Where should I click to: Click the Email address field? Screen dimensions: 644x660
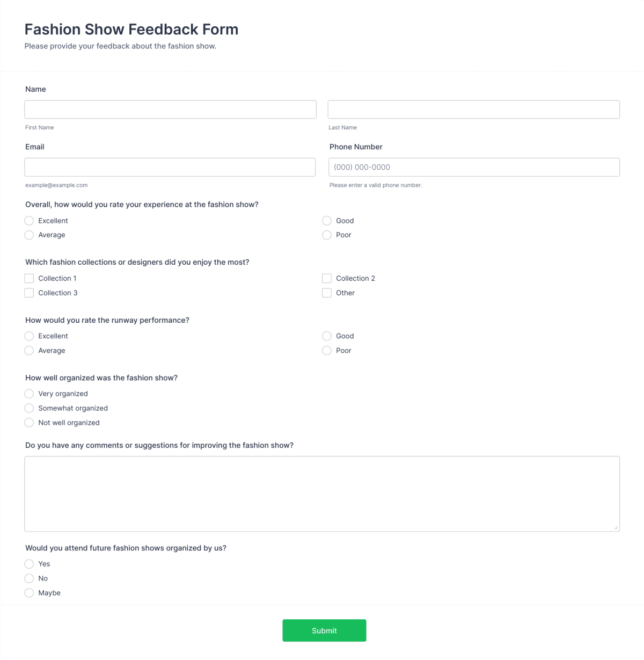170,167
